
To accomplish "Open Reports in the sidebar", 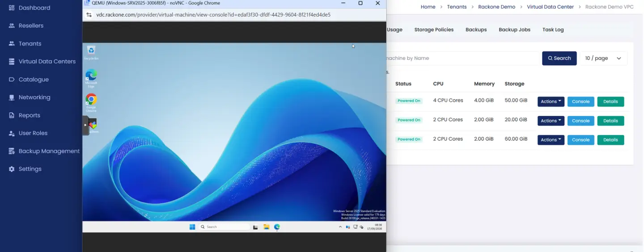I will point(24,115).
